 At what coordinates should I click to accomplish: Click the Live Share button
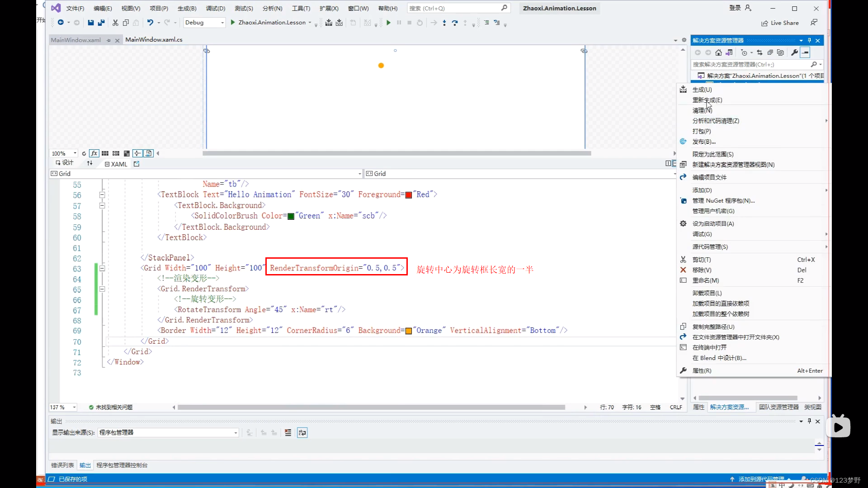click(780, 23)
